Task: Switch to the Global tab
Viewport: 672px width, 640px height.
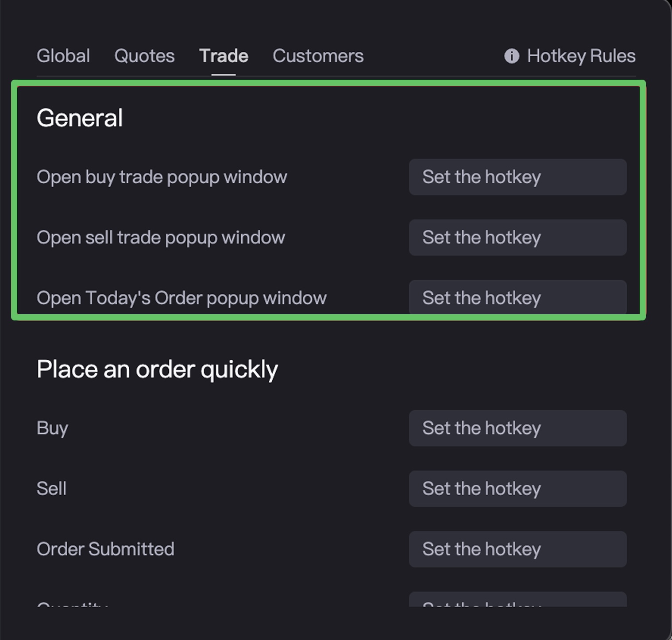Action: coord(63,56)
